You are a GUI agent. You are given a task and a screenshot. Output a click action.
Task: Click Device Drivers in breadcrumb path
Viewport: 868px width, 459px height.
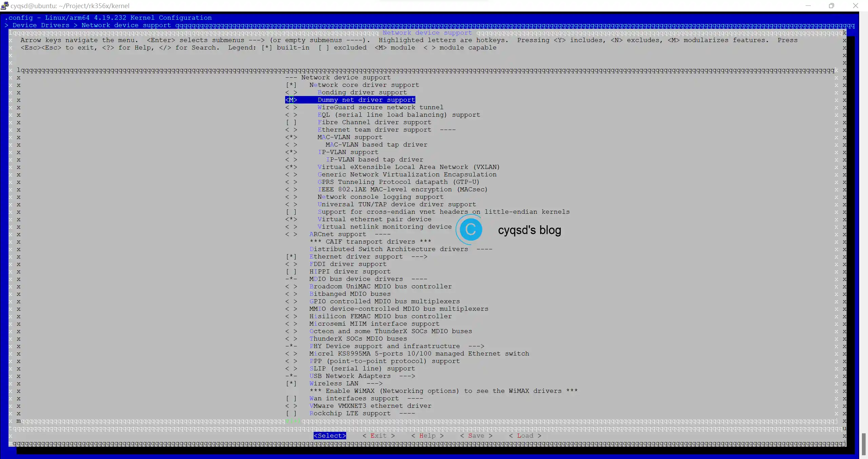[41, 25]
